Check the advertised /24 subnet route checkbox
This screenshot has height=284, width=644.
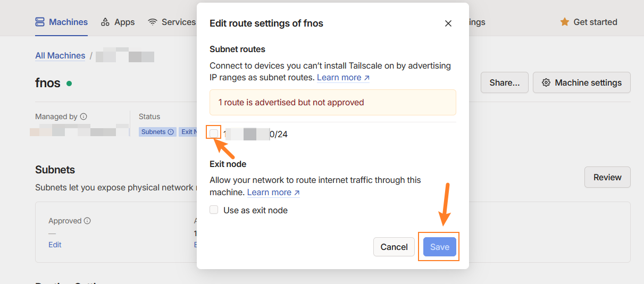point(214,133)
